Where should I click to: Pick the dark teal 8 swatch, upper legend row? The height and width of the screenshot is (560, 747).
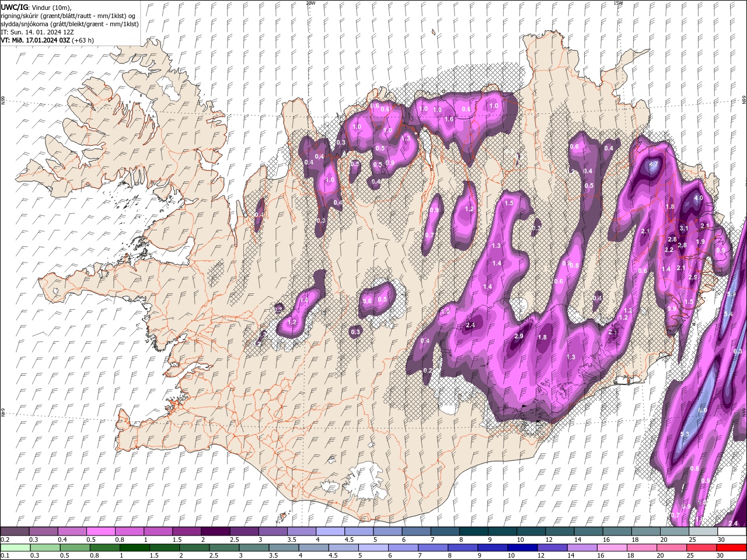click(473, 531)
